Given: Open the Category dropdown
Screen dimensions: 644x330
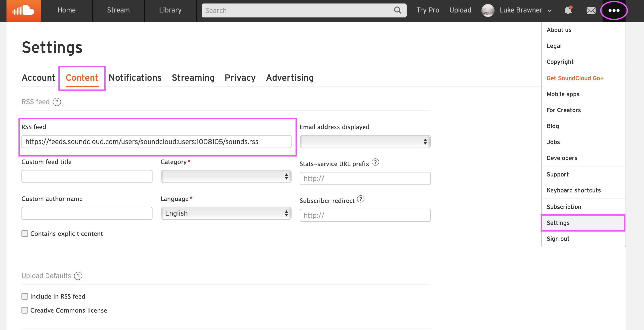Looking at the screenshot, I should (226, 176).
